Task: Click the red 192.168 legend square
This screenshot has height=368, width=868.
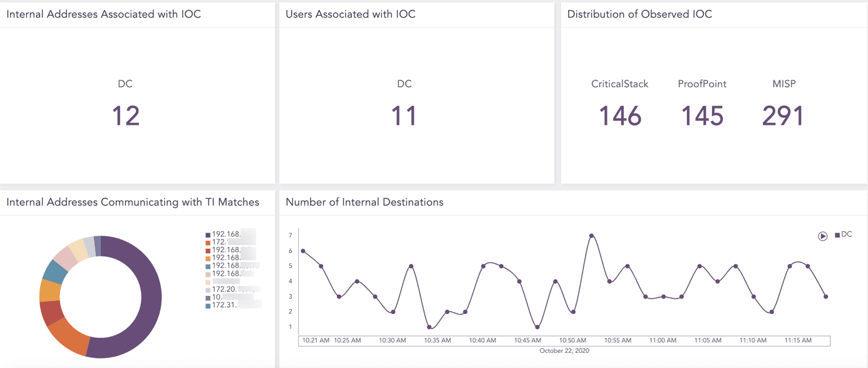Action: pos(208,249)
